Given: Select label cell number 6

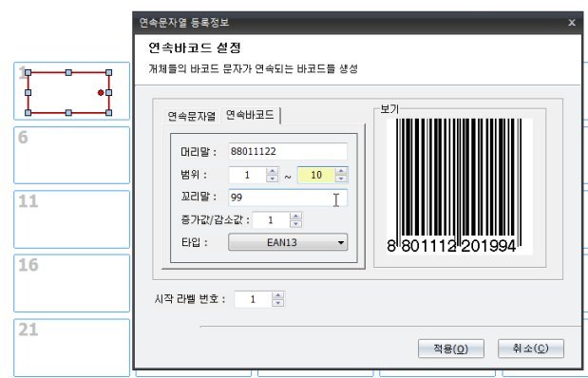Looking at the screenshot, I should 71,155.
